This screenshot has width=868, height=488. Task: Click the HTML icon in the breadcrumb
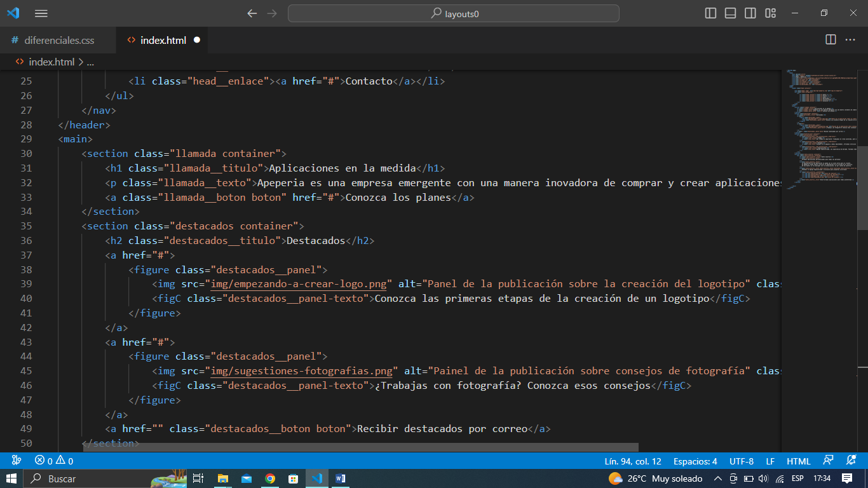tap(20, 62)
